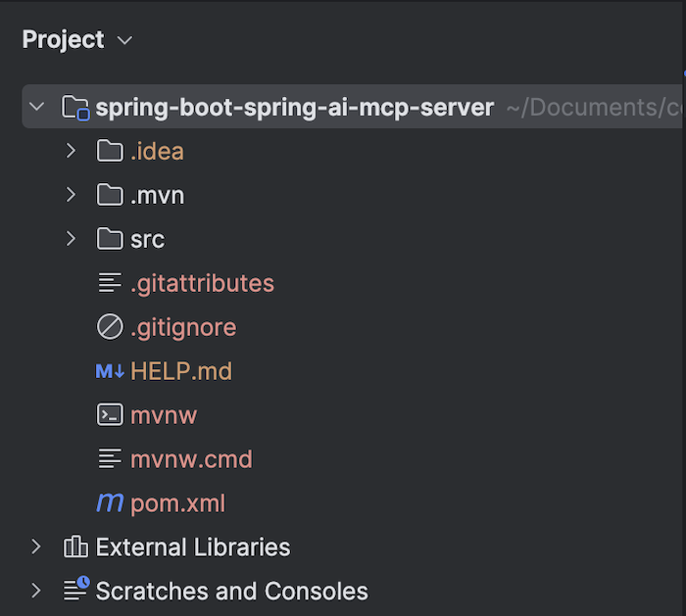This screenshot has height=616, width=686.
Task: Open the Project view dropdown
Action: [124, 41]
